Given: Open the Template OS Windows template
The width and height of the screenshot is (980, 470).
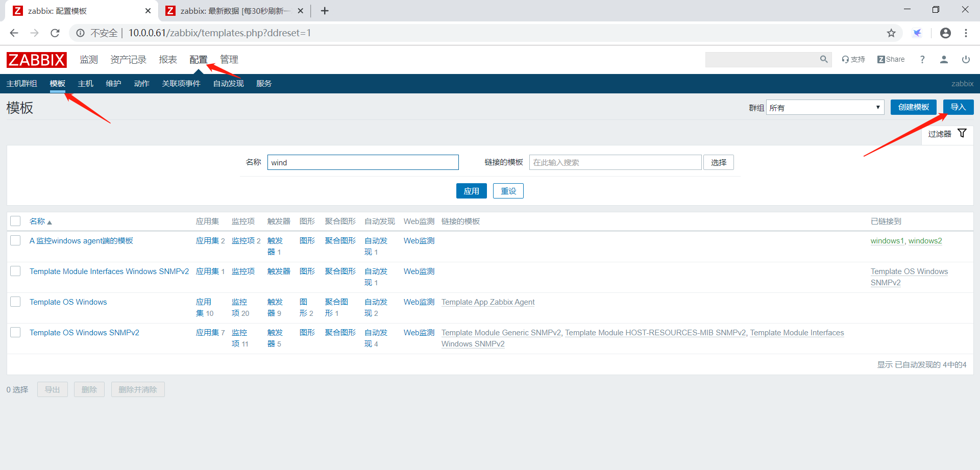Looking at the screenshot, I should 68,302.
